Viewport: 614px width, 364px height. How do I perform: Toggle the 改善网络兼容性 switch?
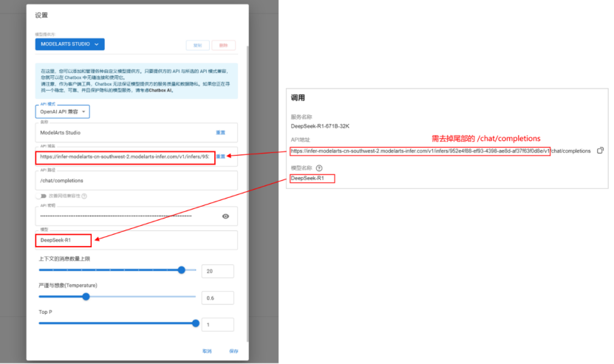(41, 196)
